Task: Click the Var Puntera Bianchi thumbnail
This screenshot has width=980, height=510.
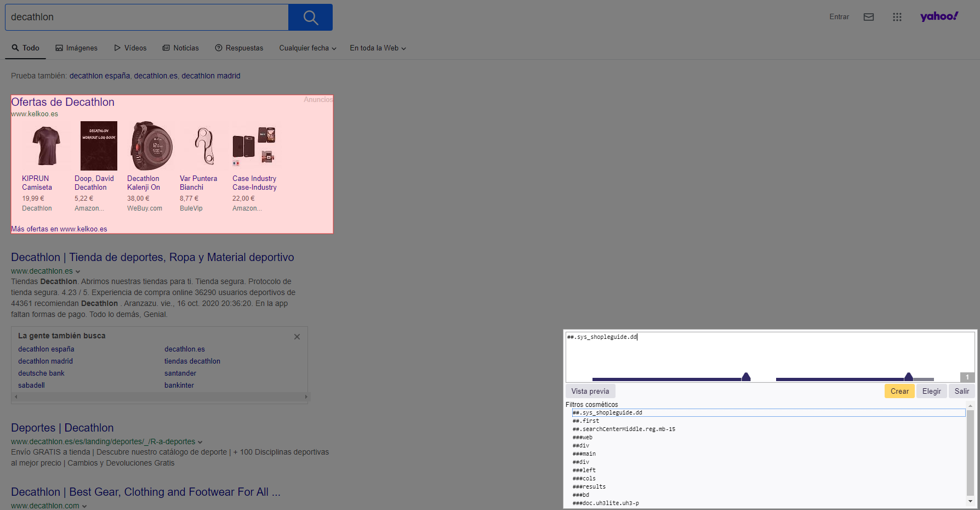Action: coord(204,146)
